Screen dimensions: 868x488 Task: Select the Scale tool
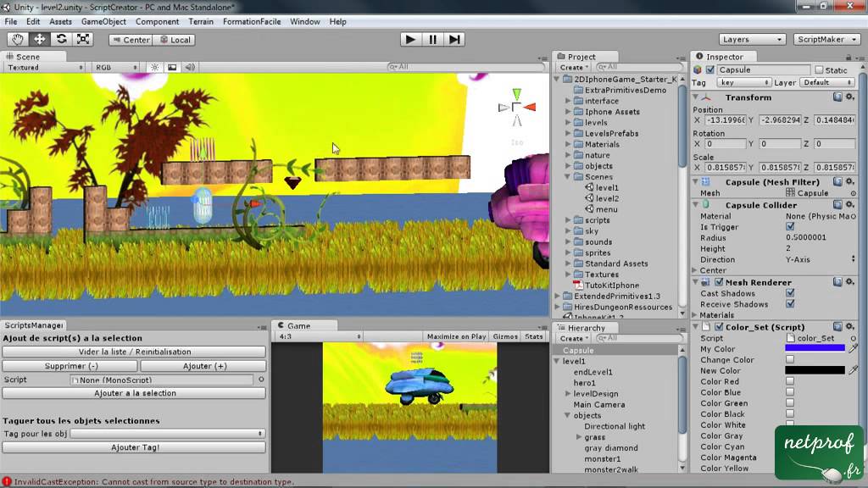pos(83,39)
